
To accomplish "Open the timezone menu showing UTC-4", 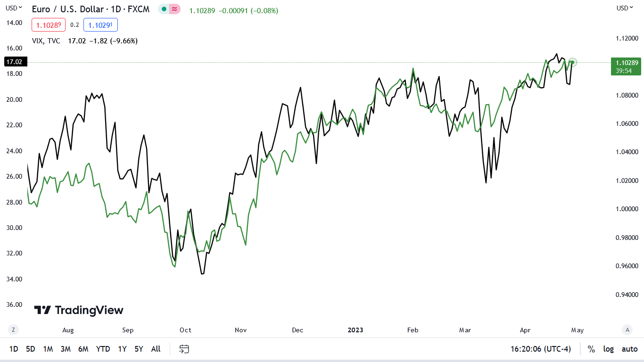I will pos(541,349).
